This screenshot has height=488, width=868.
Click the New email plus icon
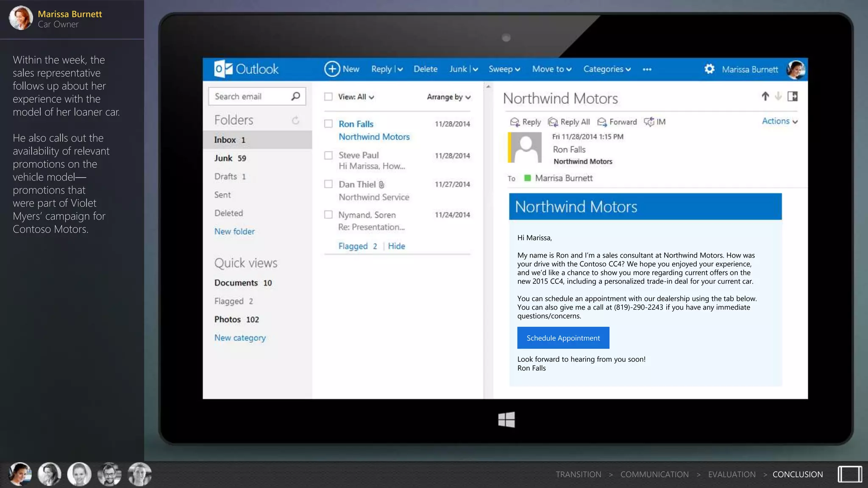[332, 69]
